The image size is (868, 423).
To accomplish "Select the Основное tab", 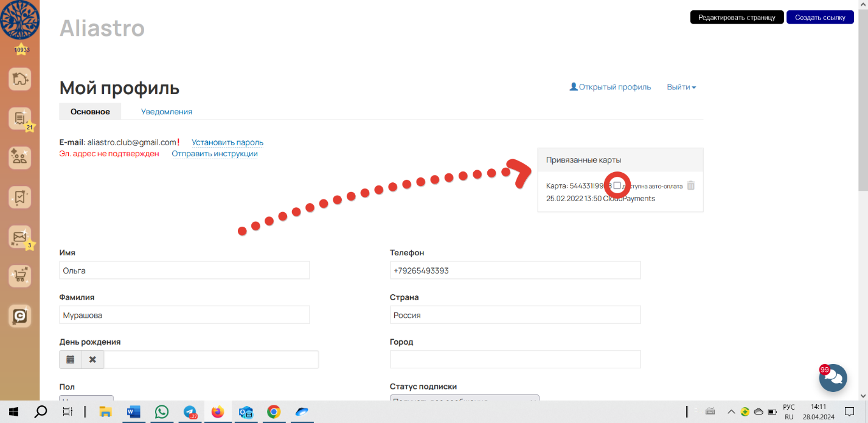I will (90, 112).
